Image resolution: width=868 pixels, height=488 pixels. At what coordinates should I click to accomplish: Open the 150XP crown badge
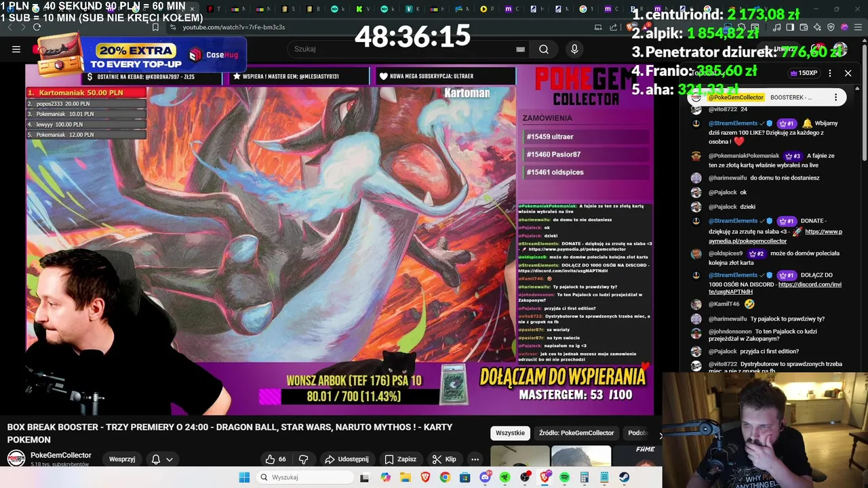pyautogui.click(x=804, y=73)
